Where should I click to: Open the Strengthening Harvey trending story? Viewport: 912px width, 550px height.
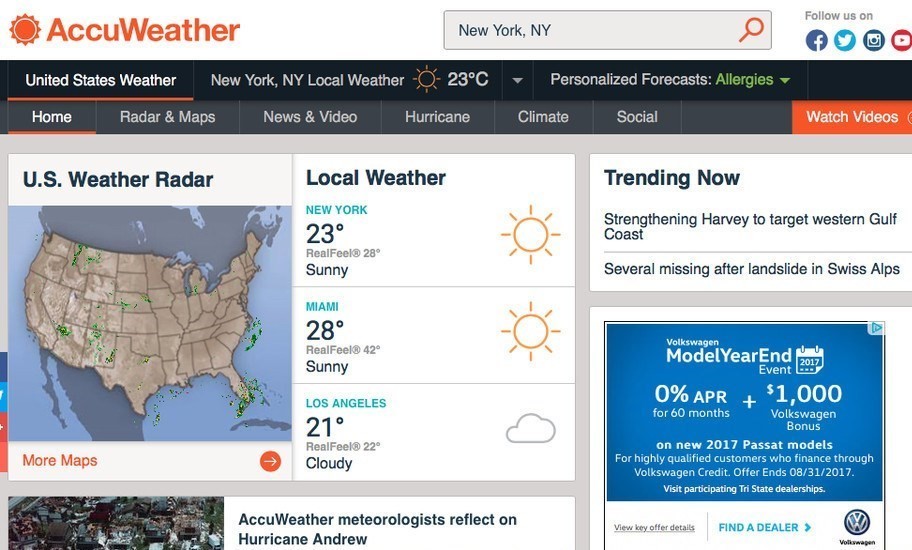point(752,226)
